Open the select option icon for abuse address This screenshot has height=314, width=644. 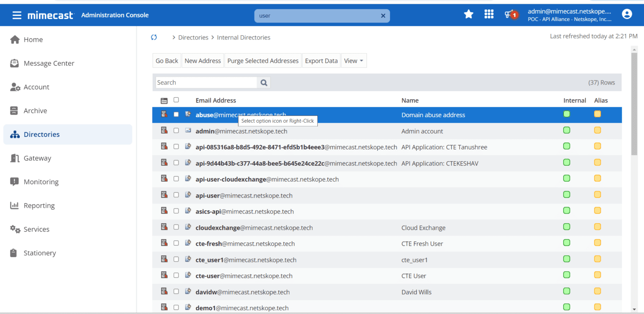click(187, 114)
